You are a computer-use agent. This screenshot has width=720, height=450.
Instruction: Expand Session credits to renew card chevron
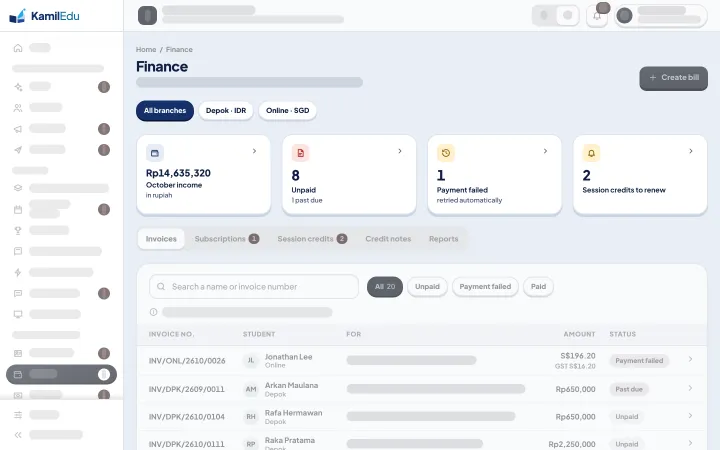click(691, 151)
